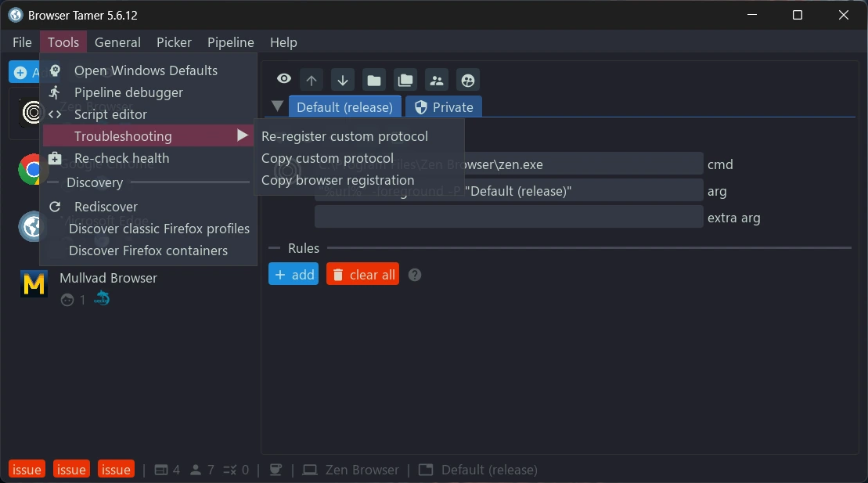The width and height of the screenshot is (868, 483).
Task: Click the Browser Tamer title bar icon
Action: [x=16, y=15]
